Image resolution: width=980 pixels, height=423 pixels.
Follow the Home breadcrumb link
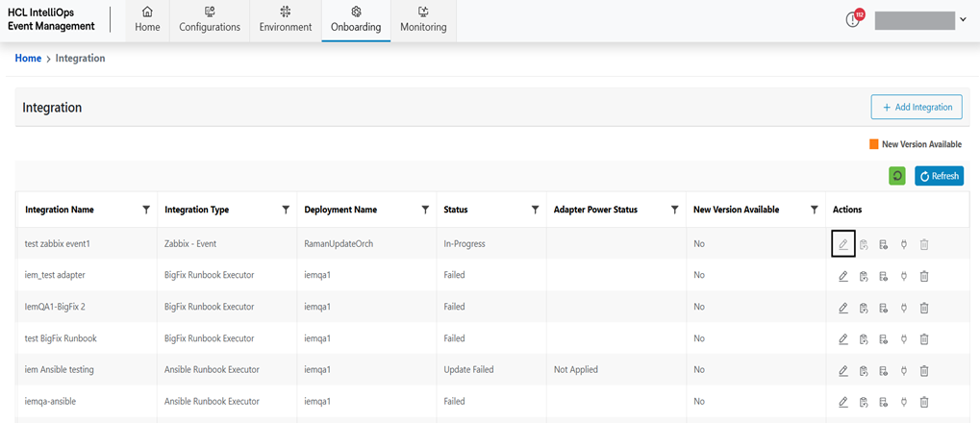point(28,59)
